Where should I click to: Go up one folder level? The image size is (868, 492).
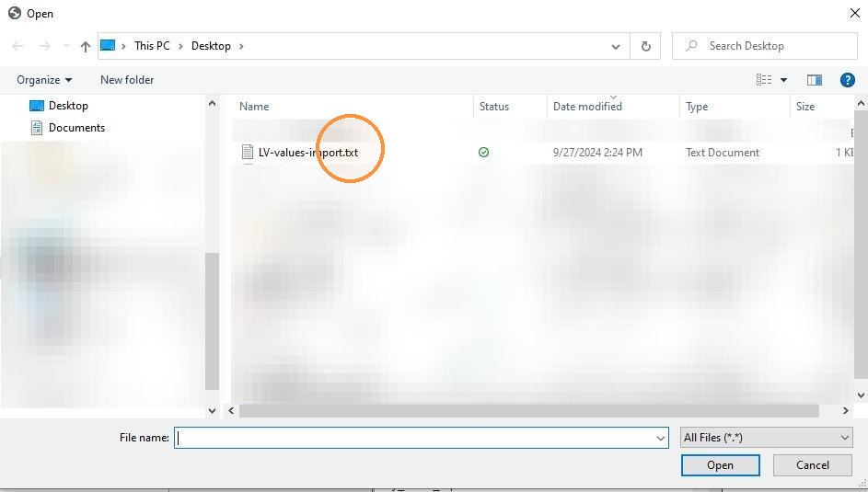[86, 46]
